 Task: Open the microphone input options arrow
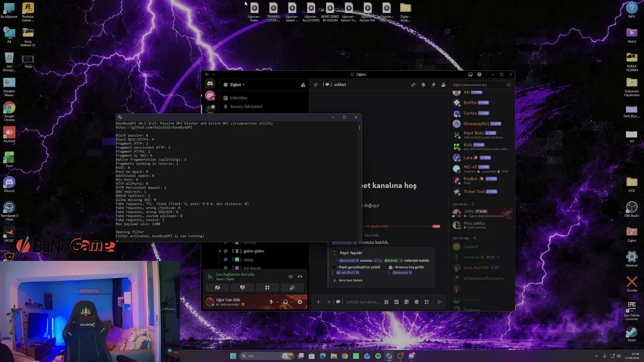277,302
